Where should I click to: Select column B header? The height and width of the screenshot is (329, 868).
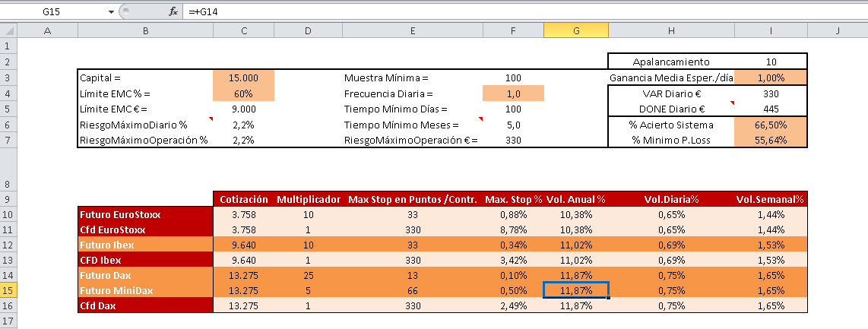tap(145, 30)
